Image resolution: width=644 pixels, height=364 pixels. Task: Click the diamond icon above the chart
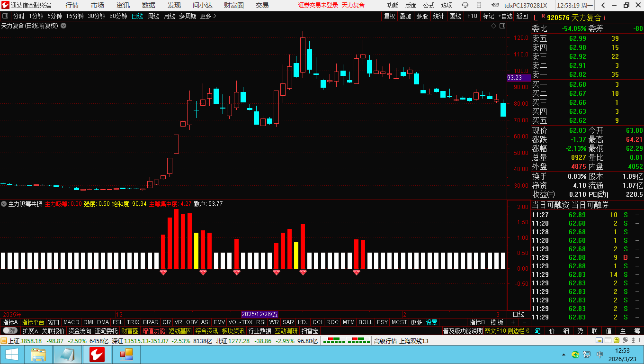click(492, 26)
